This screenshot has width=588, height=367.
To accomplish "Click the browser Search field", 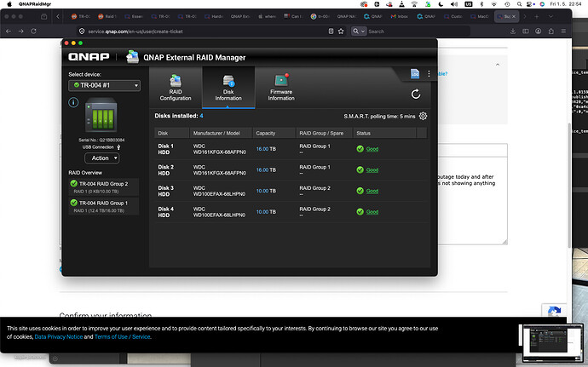I will [x=418, y=32].
